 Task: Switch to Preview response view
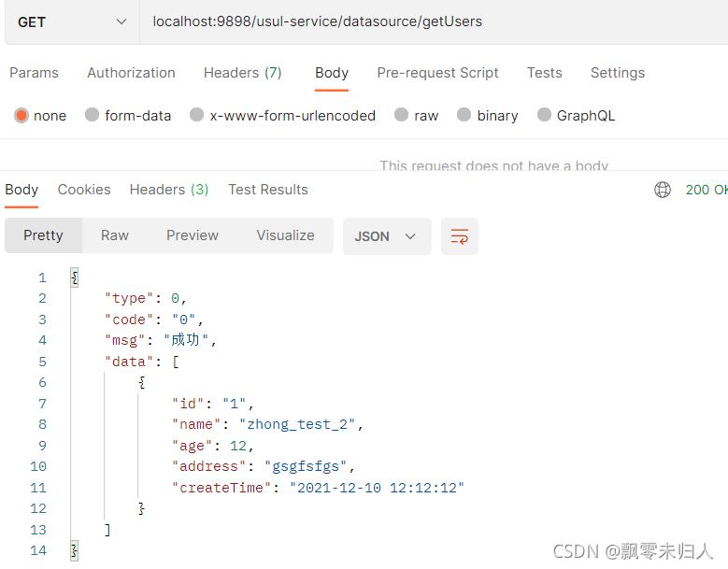click(x=193, y=235)
